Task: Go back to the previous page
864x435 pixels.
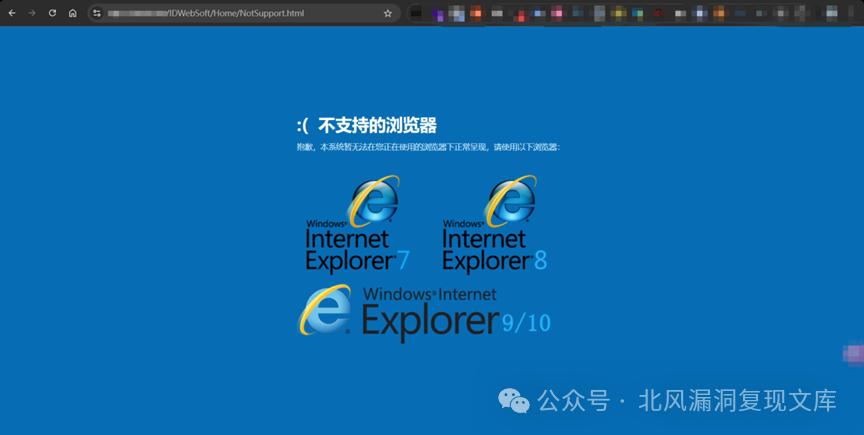Action: tap(12, 13)
